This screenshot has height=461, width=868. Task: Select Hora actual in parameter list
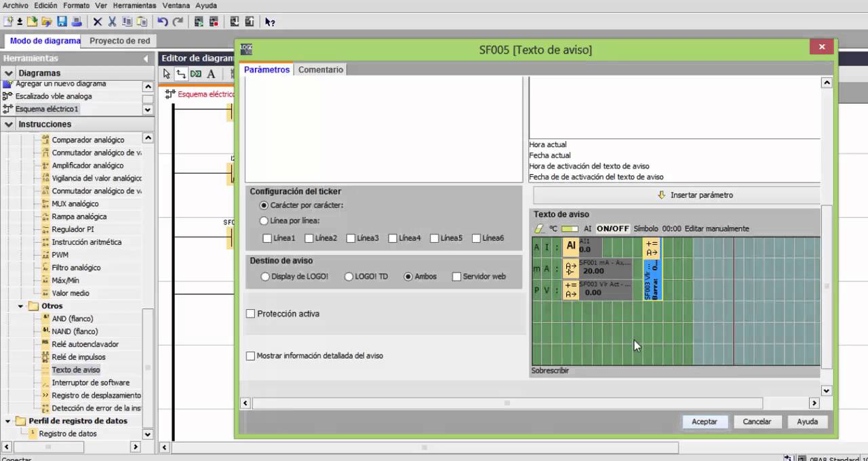click(548, 144)
